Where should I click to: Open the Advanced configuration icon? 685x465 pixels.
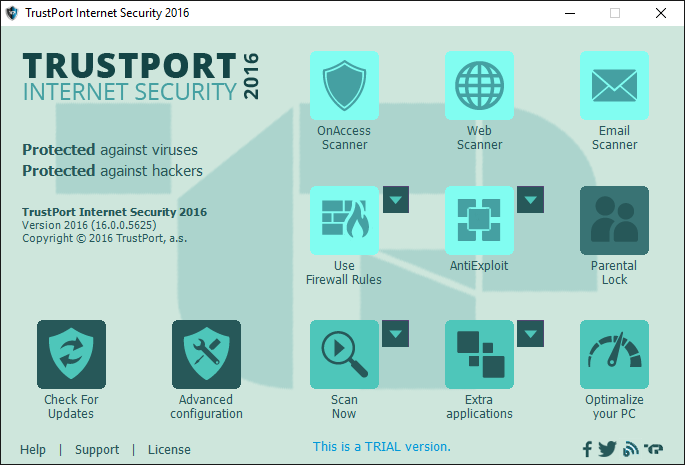(x=206, y=354)
